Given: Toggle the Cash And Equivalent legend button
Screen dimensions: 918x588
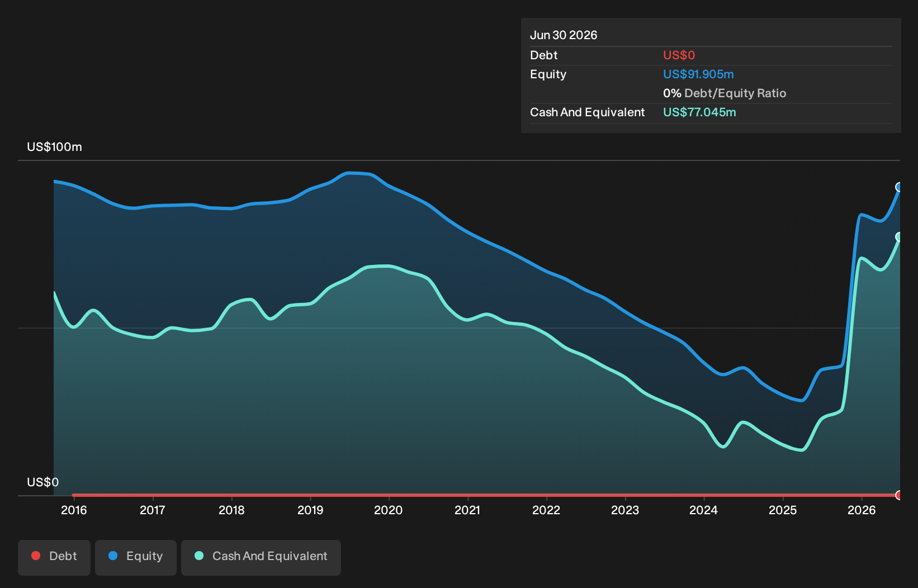Looking at the screenshot, I should tap(261, 557).
